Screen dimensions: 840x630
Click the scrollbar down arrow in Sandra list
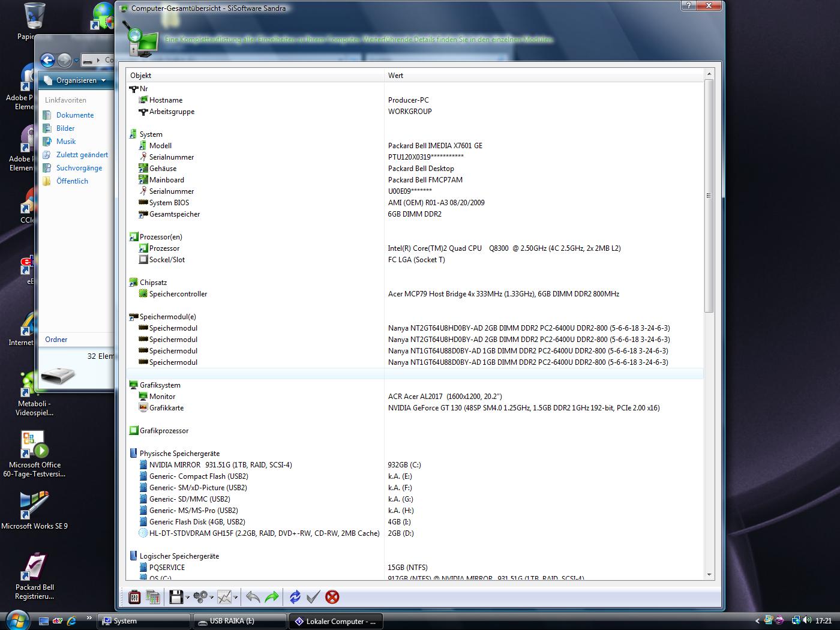point(709,575)
